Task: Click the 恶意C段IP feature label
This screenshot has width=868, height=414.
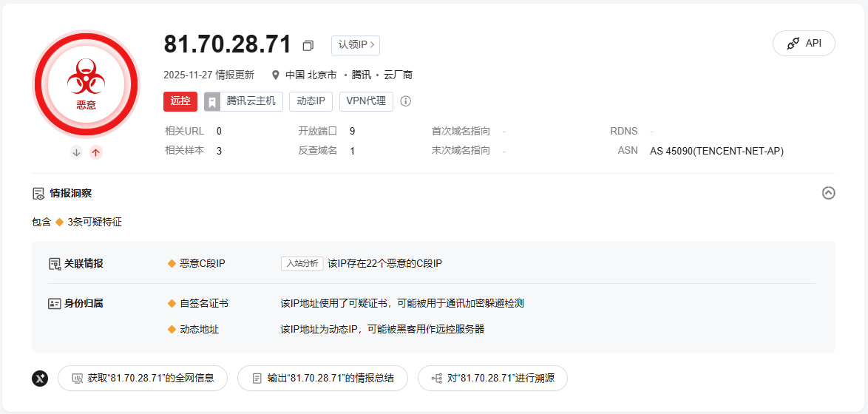Action: tap(203, 263)
